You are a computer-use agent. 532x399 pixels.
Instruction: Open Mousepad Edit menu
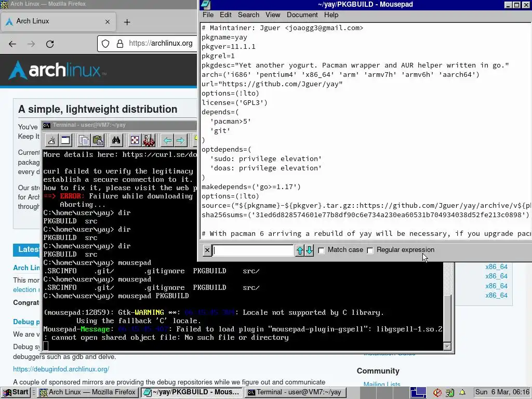pyautogui.click(x=225, y=15)
